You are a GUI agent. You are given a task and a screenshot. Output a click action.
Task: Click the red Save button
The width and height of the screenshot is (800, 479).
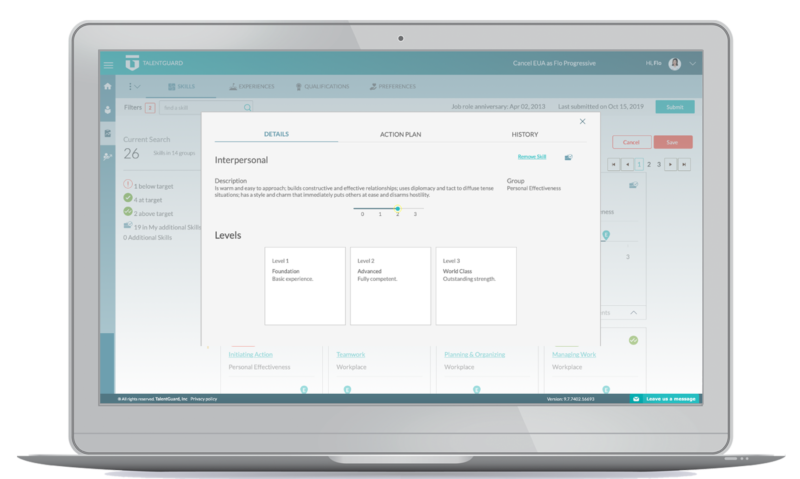(672, 142)
